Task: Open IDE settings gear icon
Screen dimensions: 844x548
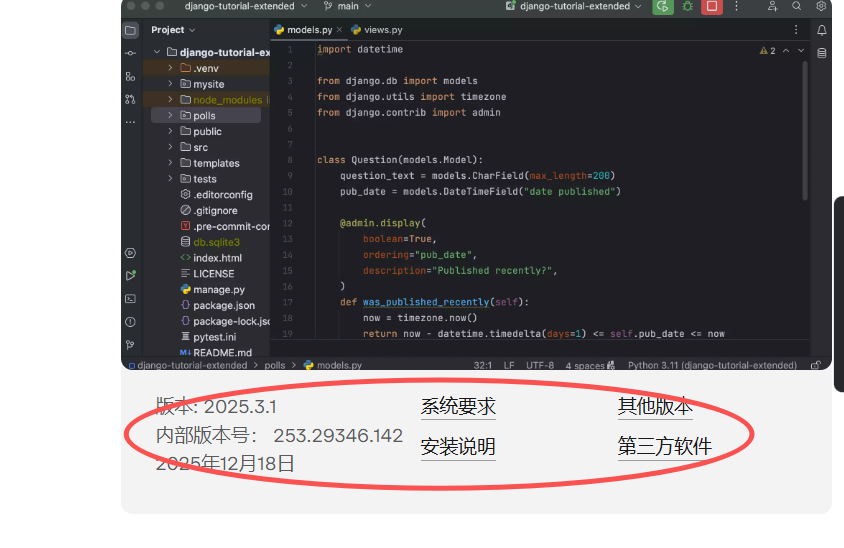Action: click(821, 6)
